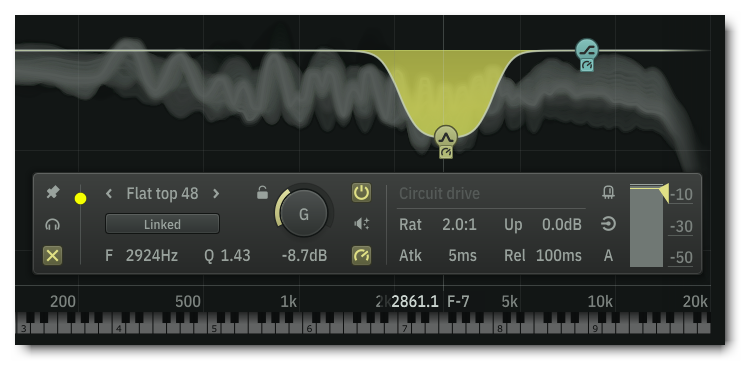The width and height of the screenshot is (752, 372).
Task: Click the sidechain input arrow icon
Action: point(608,224)
